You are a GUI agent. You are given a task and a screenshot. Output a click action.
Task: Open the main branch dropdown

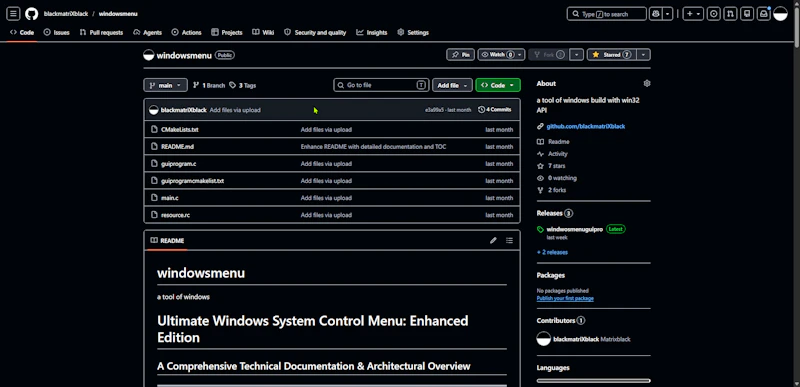coord(165,85)
